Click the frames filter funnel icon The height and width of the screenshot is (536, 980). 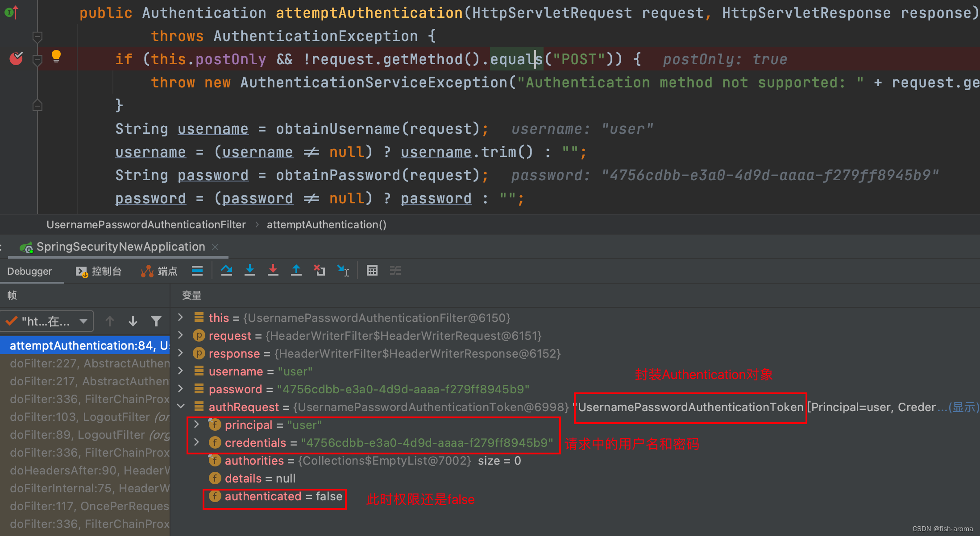(x=156, y=321)
